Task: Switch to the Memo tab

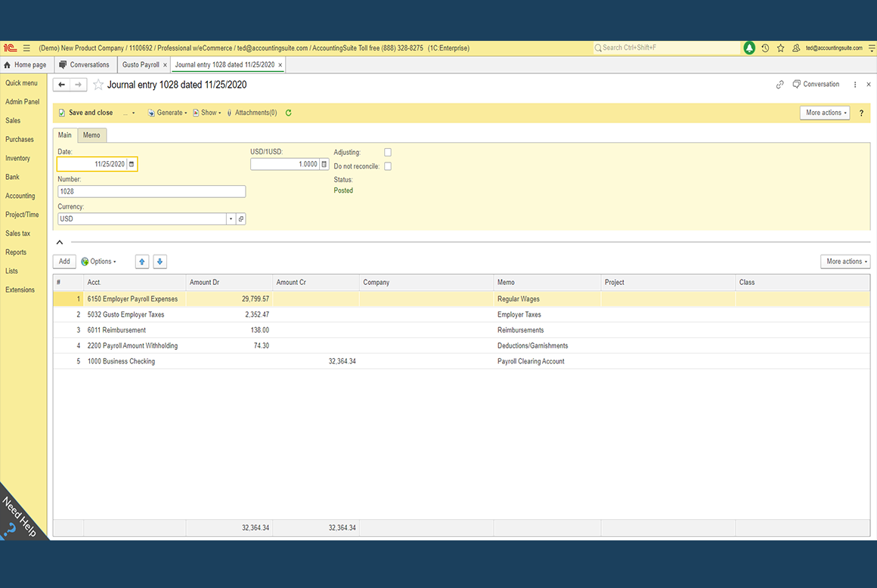Action: [91, 135]
